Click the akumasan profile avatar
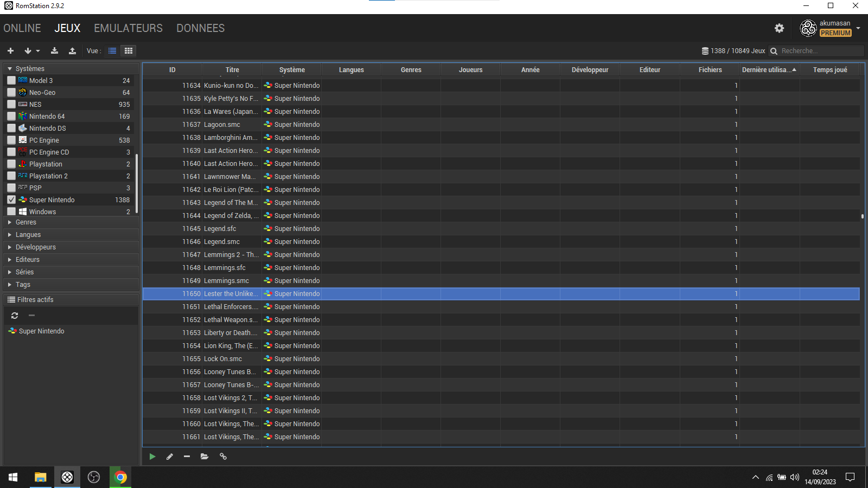868x488 pixels. [808, 28]
